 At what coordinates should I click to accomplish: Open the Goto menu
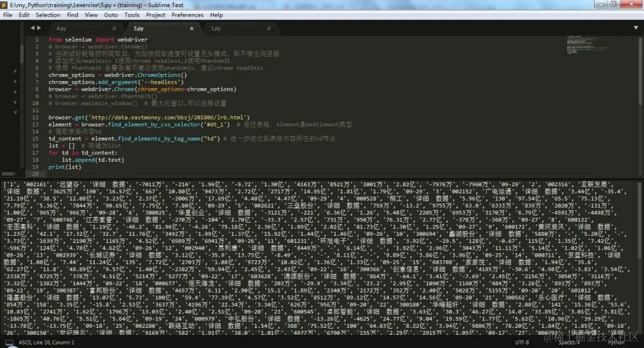tap(110, 15)
